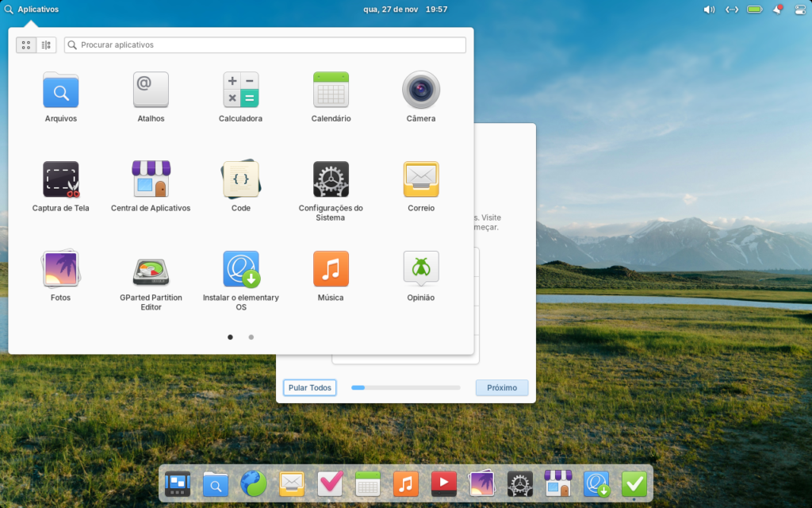Open Files from the dock

point(216,483)
